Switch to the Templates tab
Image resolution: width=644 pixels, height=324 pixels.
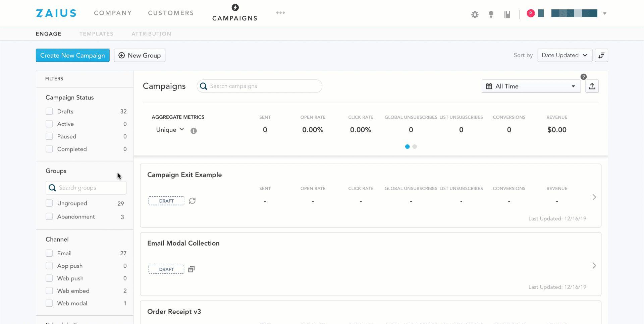point(96,34)
